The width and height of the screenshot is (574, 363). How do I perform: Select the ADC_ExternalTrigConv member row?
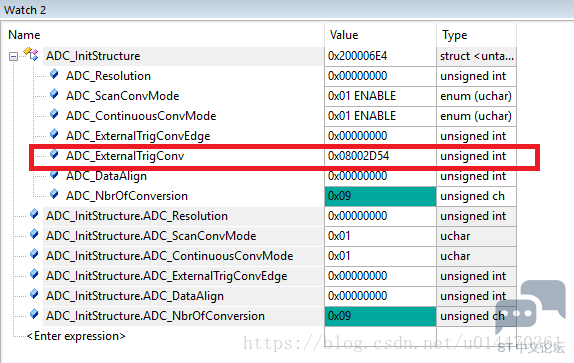coord(125,156)
